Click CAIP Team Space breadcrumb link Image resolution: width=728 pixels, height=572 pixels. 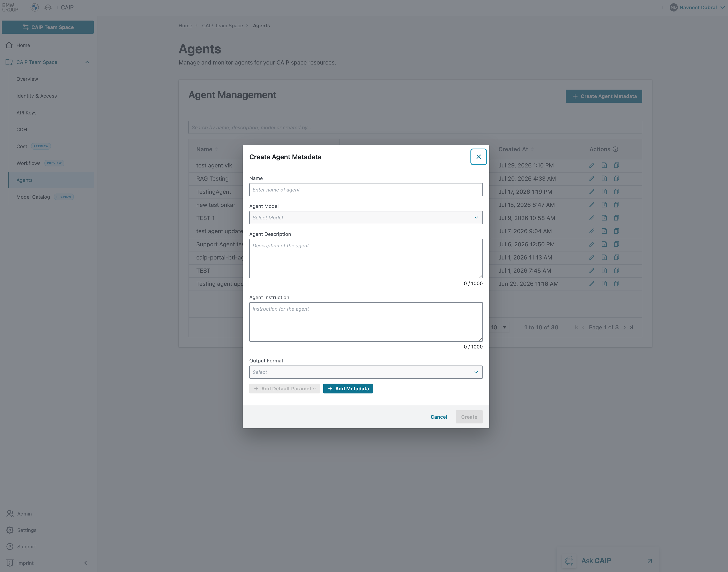tap(222, 25)
